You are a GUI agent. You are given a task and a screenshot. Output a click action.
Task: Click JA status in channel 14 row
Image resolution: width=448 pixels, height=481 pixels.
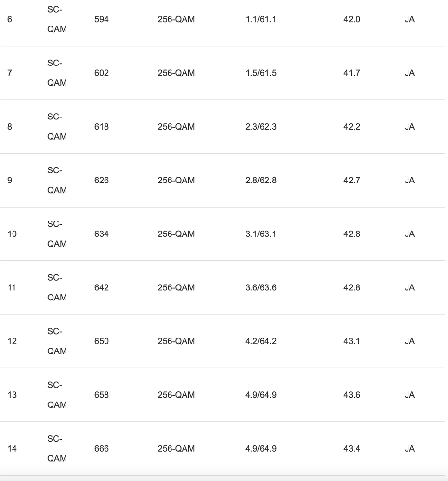point(410,449)
